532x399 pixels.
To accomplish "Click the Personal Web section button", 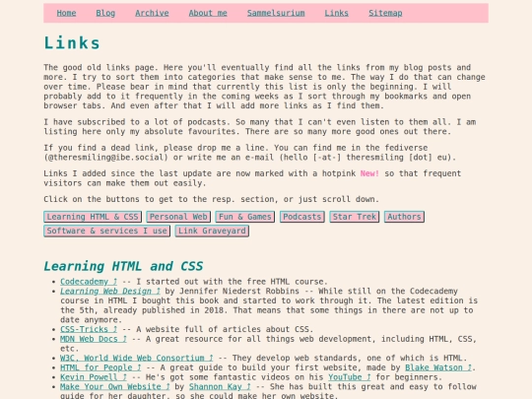I will click(178, 217).
